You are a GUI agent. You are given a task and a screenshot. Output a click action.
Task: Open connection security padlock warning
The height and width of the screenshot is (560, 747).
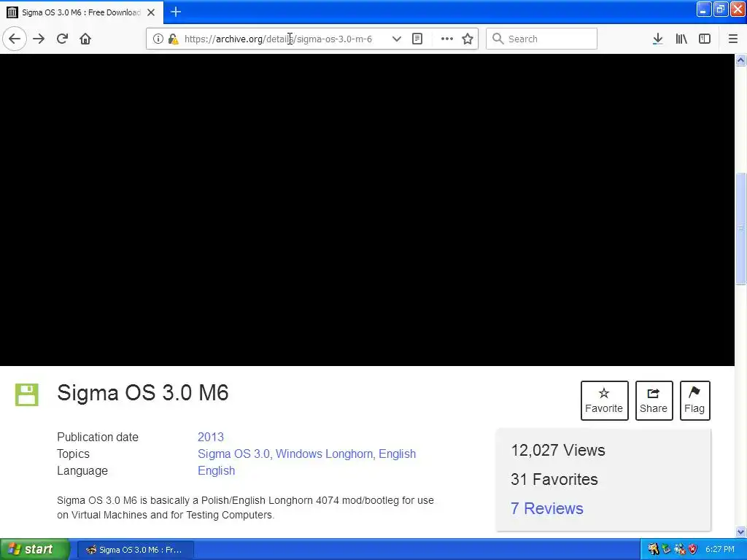[x=174, y=39]
